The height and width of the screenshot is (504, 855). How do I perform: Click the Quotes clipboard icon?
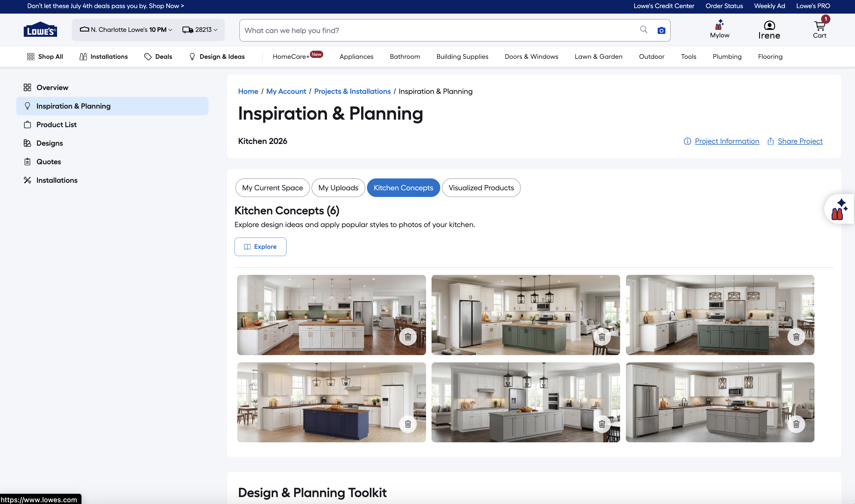[x=28, y=162]
